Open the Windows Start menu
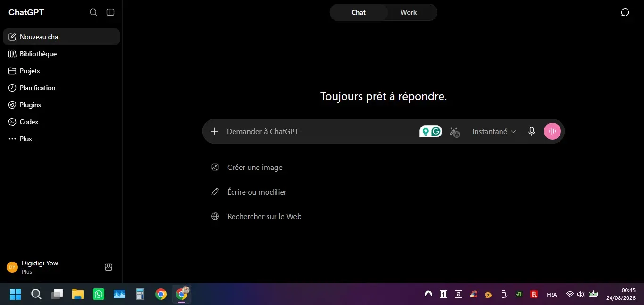 [x=15, y=294]
